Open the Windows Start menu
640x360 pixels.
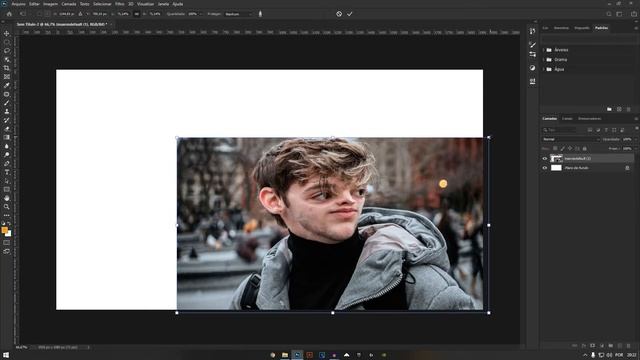point(6,355)
